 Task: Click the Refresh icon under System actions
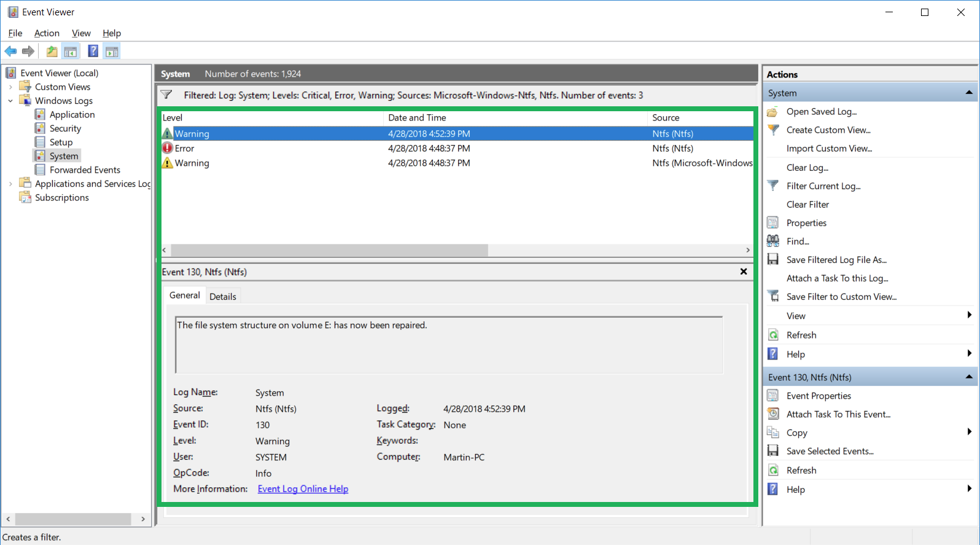tap(773, 335)
